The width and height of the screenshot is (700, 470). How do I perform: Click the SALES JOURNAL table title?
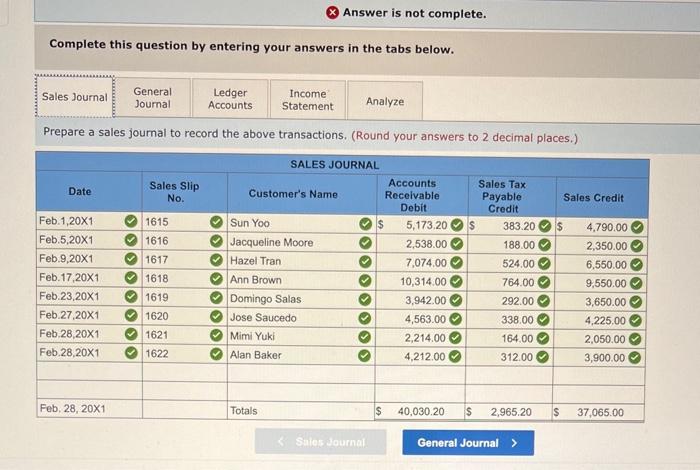coord(335,165)
